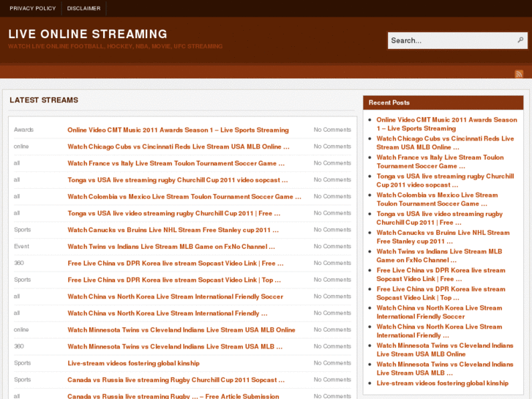Open CMT Music 2011 Awards in Recent Posts sidebar
The width and height of the screenshot is (532, 399).
point(446,124)
